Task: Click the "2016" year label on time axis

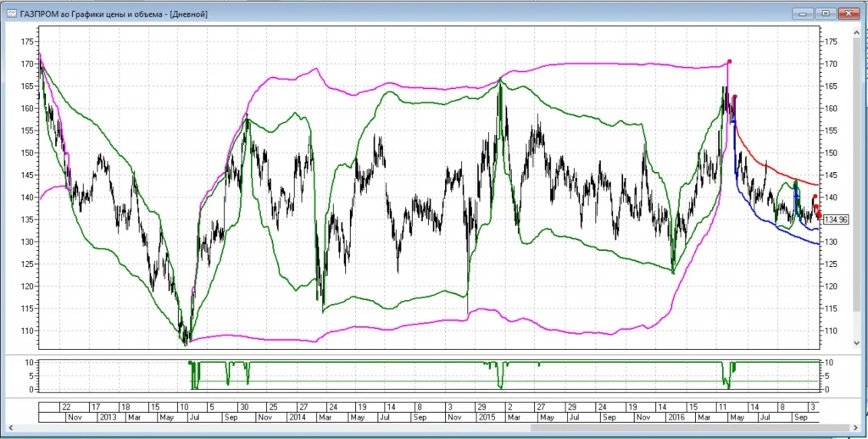Action: [675, 418]
